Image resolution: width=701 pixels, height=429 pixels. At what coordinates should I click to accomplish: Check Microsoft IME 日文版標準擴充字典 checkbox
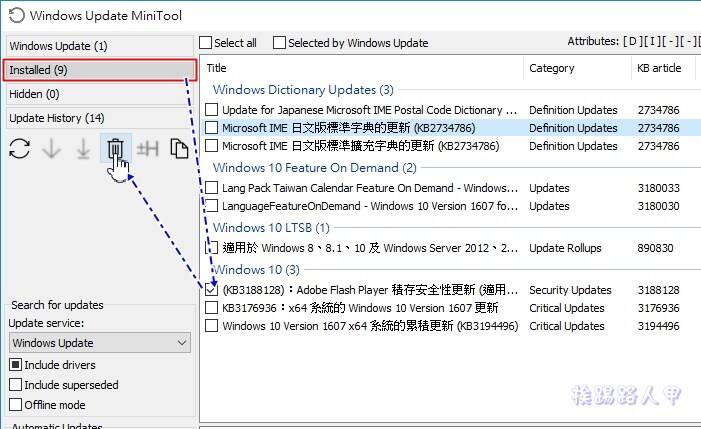[211, 146]
